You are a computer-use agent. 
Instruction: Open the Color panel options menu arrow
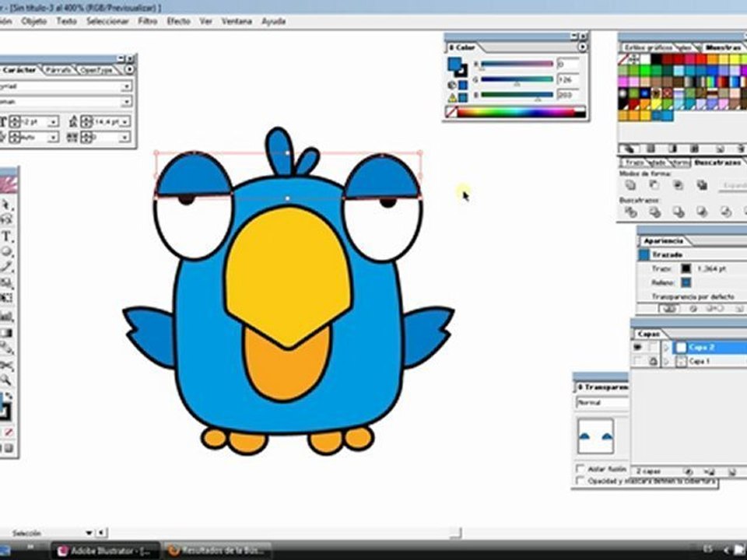coord(582,47)
